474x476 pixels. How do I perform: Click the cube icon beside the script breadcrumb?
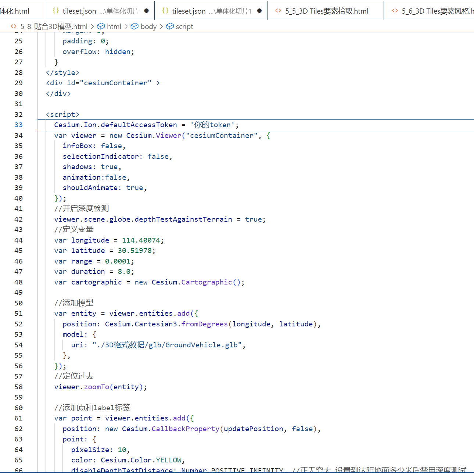click(170, 26)
